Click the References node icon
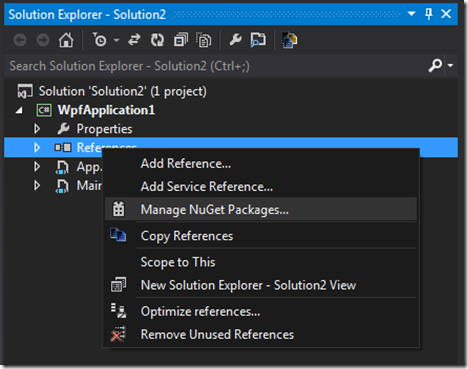 coord(63,147)
